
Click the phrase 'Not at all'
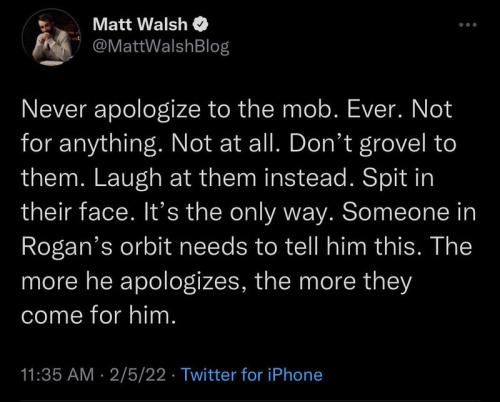point(226,143)
